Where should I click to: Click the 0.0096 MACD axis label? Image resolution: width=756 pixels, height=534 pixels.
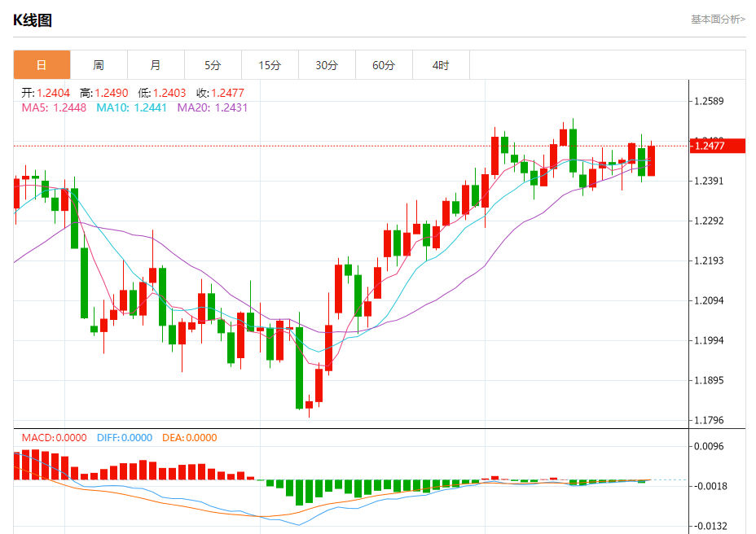pos(709,446)
